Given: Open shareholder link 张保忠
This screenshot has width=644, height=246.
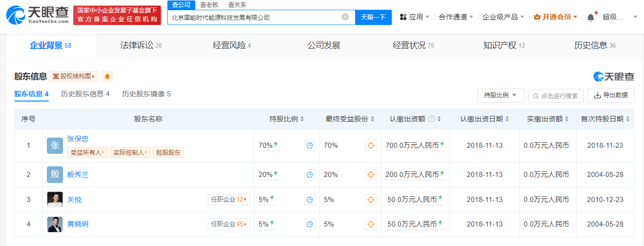Looking at the screenshot, I should [78, 139].
